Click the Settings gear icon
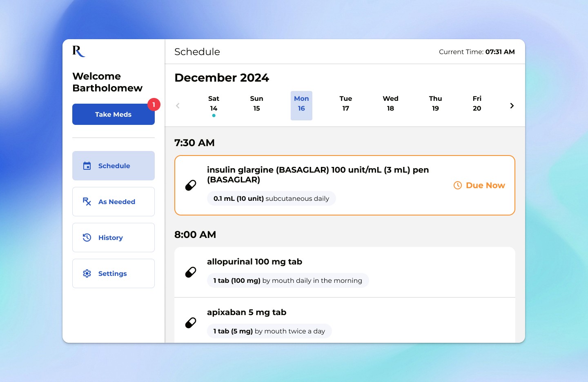This screenshot has height=382, width=588. tap(87, 273)
